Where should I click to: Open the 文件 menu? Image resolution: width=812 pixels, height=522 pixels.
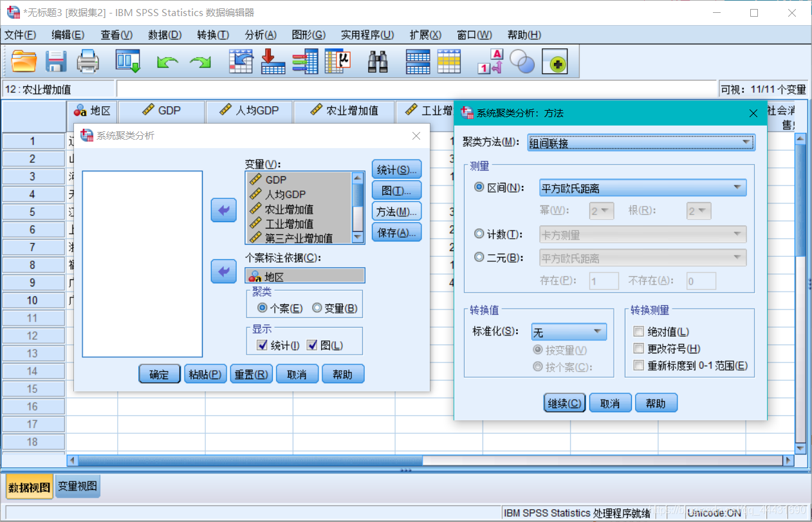20,35
